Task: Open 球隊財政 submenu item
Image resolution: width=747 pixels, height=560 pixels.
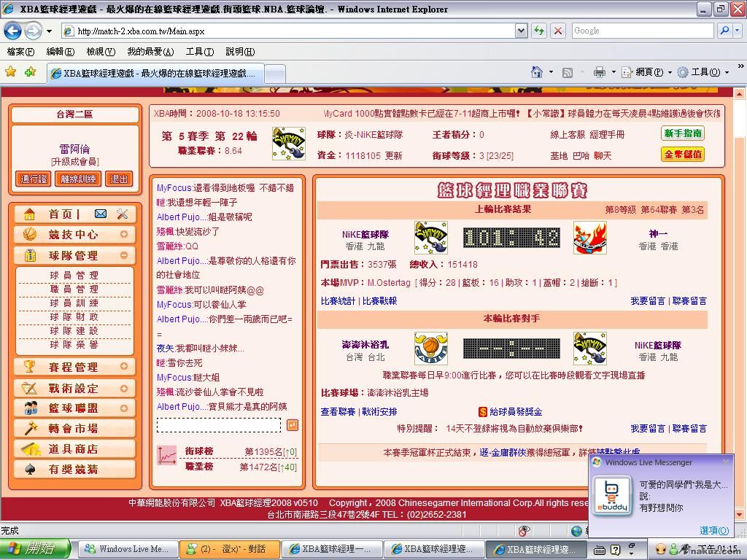Action: [x=74, y=316]
